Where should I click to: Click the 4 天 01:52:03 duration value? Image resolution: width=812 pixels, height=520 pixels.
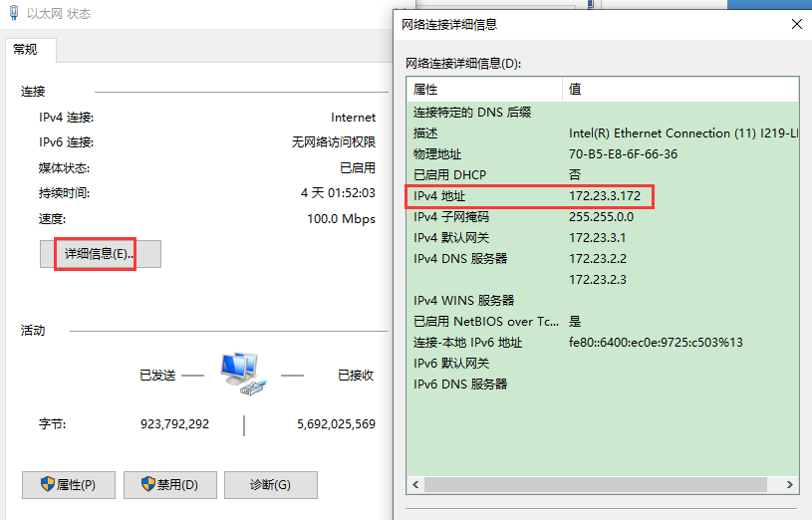pos(338,193)
